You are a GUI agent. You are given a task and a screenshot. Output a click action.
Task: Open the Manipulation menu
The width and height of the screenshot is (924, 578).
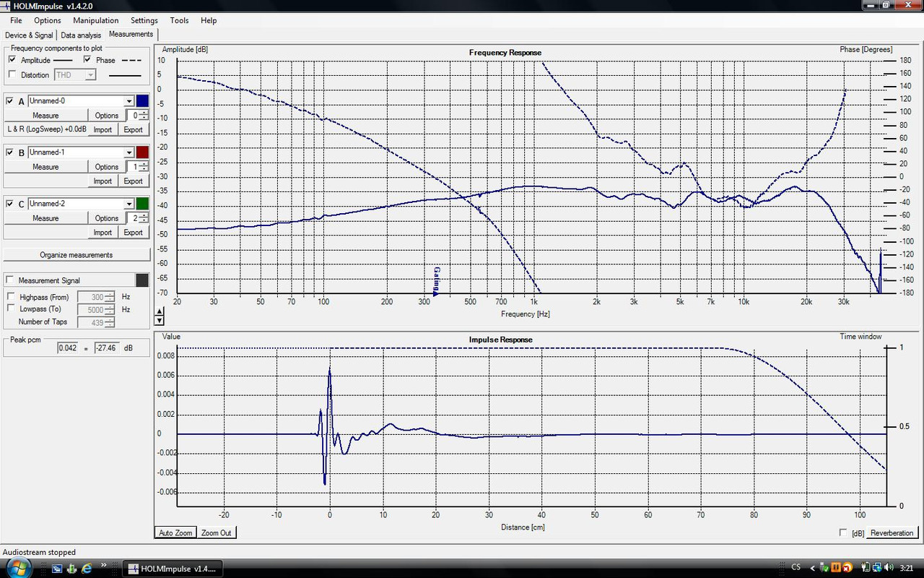(96, 20)
